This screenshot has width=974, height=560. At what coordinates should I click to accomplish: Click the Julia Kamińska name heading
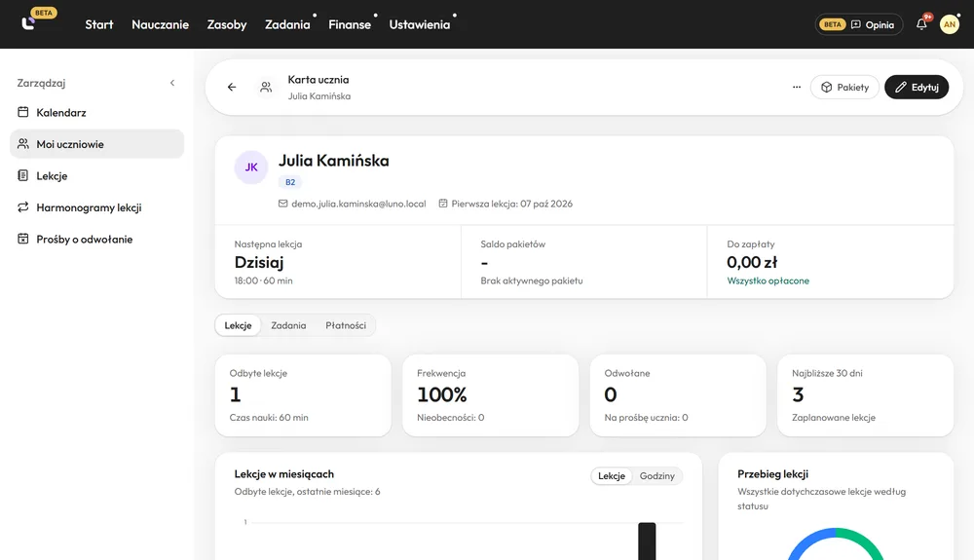pos(333,160)
